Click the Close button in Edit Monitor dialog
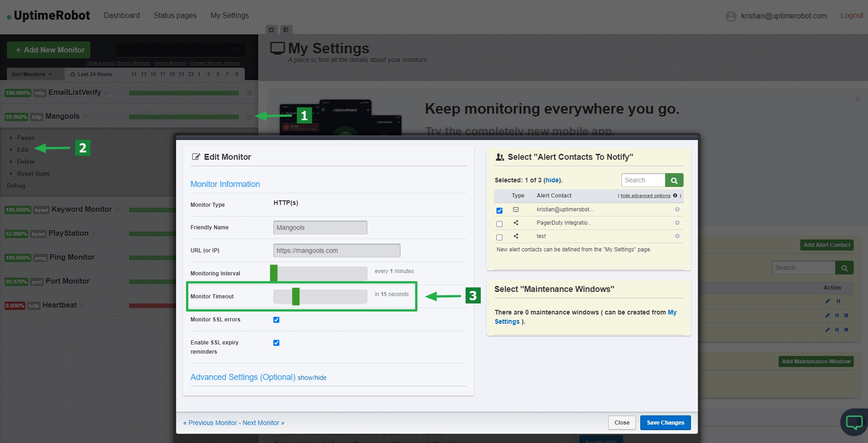868x443 pixels. (x=622, y=423)
